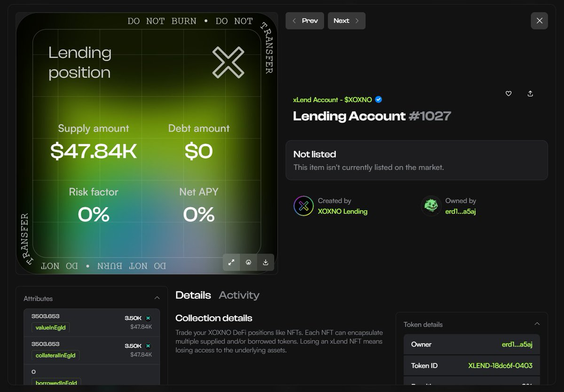Open the XOXNO Lending creator profile

[343, 212]
